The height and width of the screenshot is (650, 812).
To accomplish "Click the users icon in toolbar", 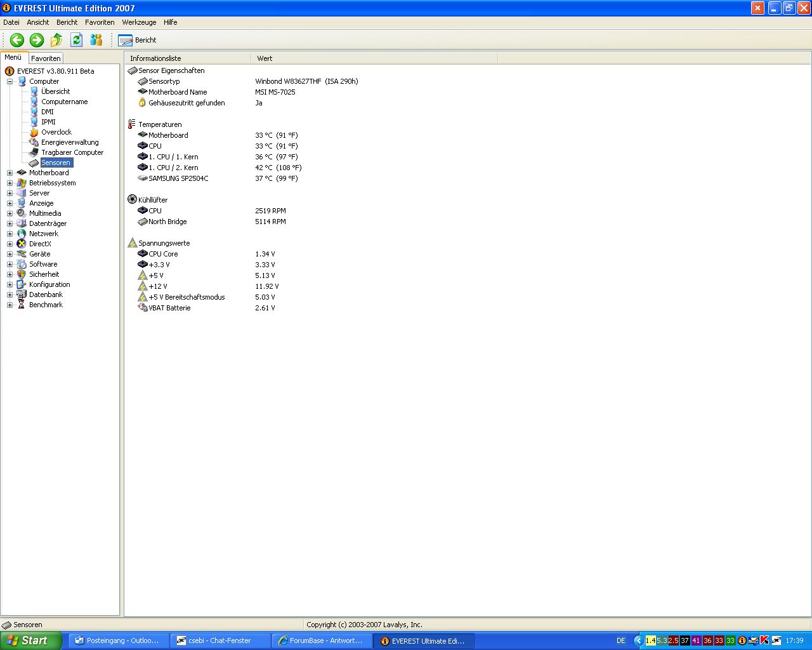I will coord(96,40).
